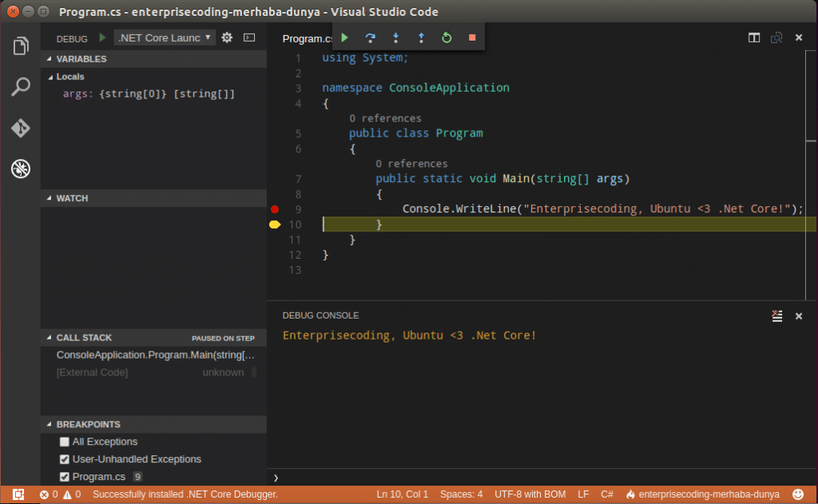The height and width of the screenshot is (504, 818).
Task: Show errors count in status bar
Action: (49, 494)
